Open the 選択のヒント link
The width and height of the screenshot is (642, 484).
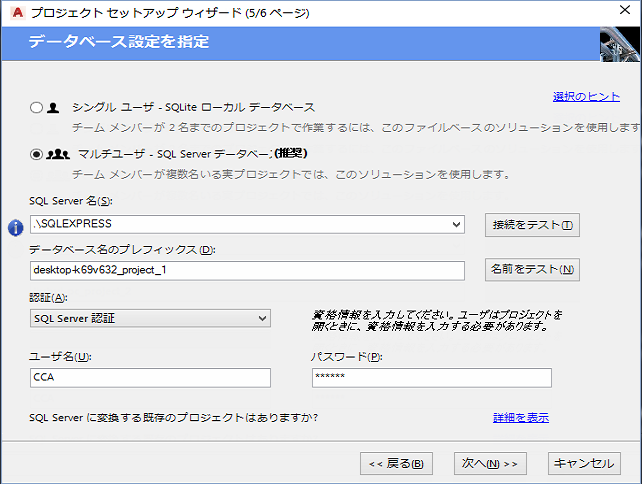pos(586,97)
